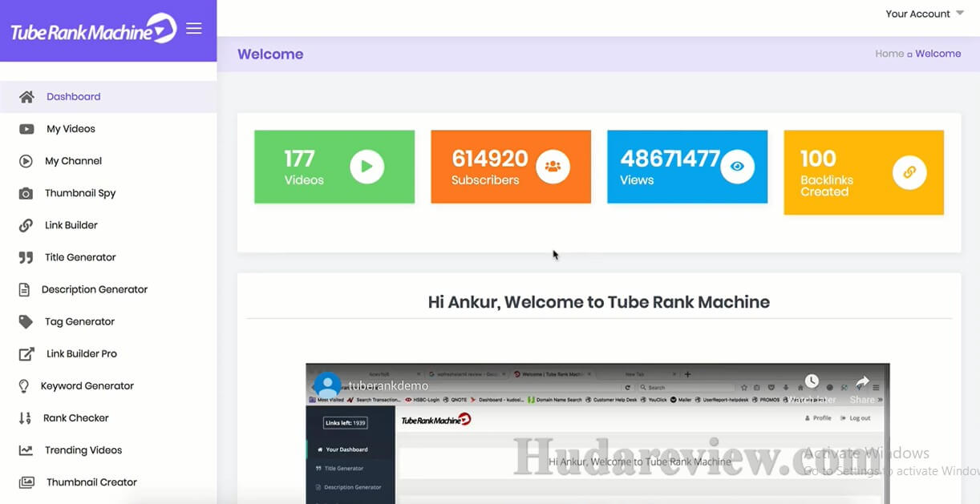Click the tuberankdemo video title link

(x=388, y=386)
